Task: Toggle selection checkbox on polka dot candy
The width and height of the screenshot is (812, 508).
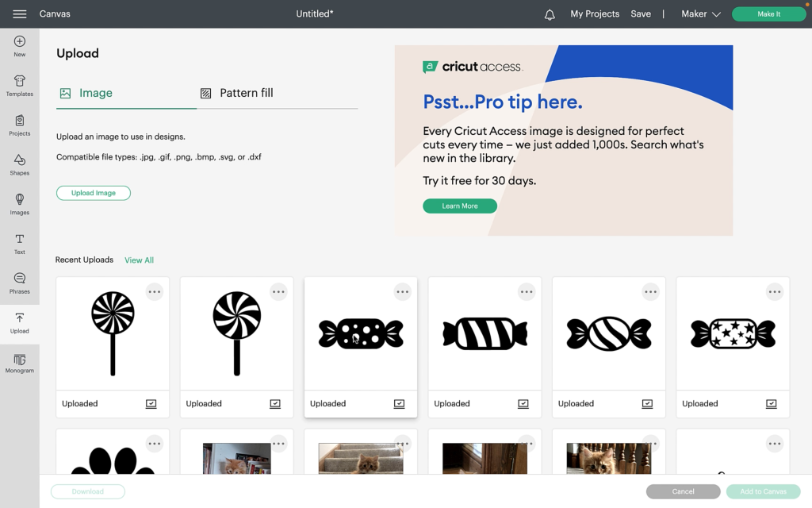Action: (x=400, y=404)
